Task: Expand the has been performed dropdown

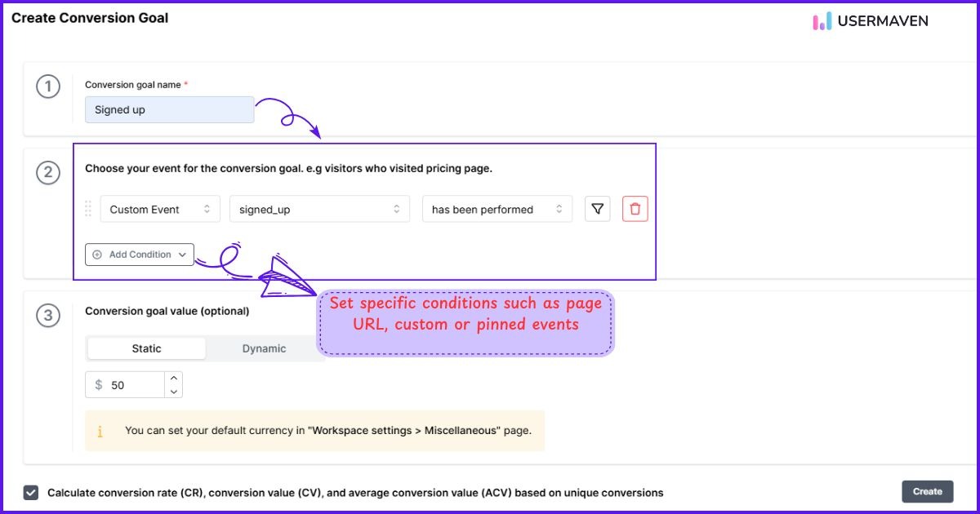Action: tap(497, 209)
